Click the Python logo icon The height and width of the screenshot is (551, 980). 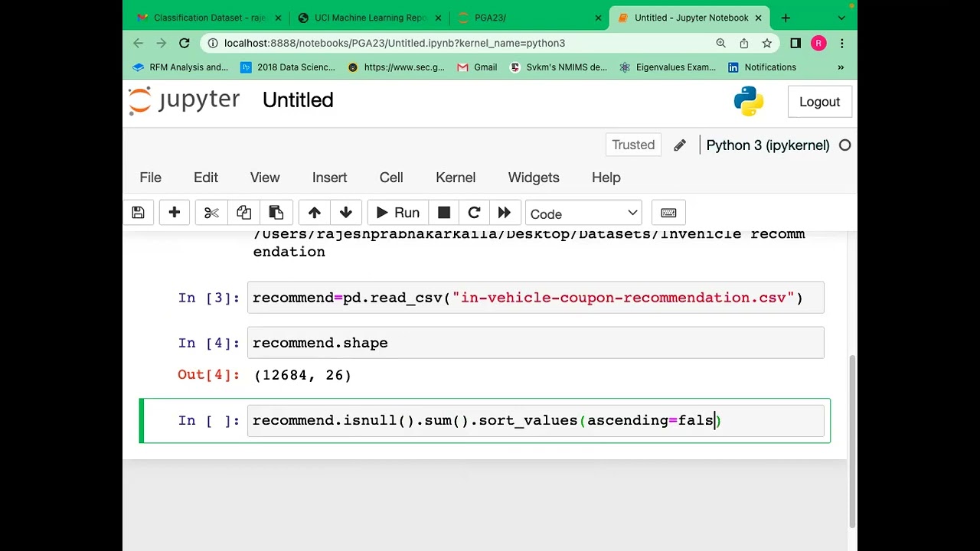pyautogui.click(x=748, y=101)
